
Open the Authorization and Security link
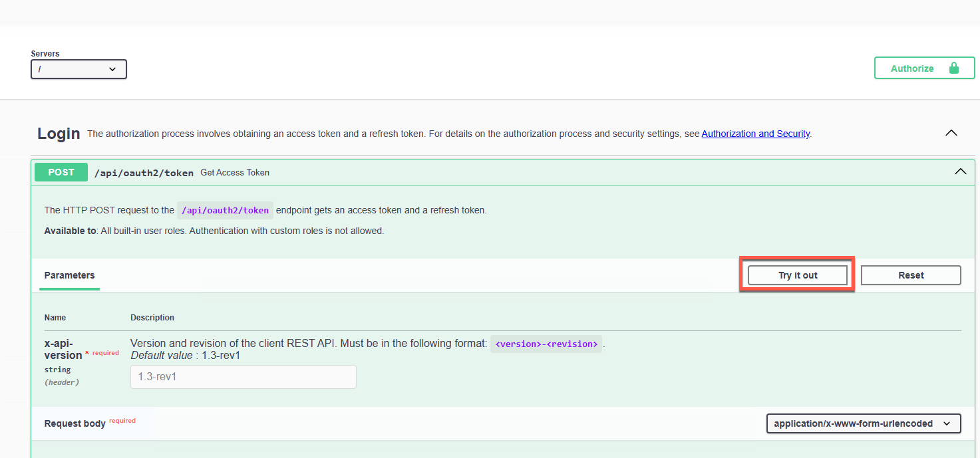click(755, 134)
